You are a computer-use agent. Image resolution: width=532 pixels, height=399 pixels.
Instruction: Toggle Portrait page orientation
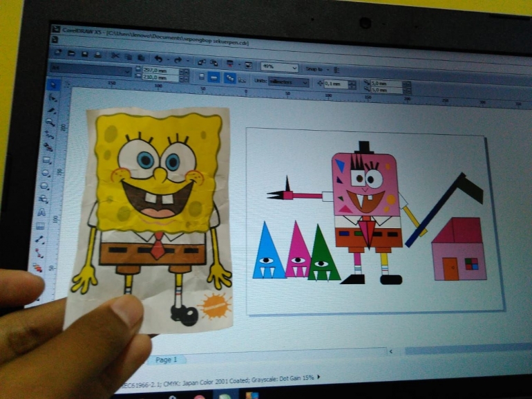click(201, 76)
